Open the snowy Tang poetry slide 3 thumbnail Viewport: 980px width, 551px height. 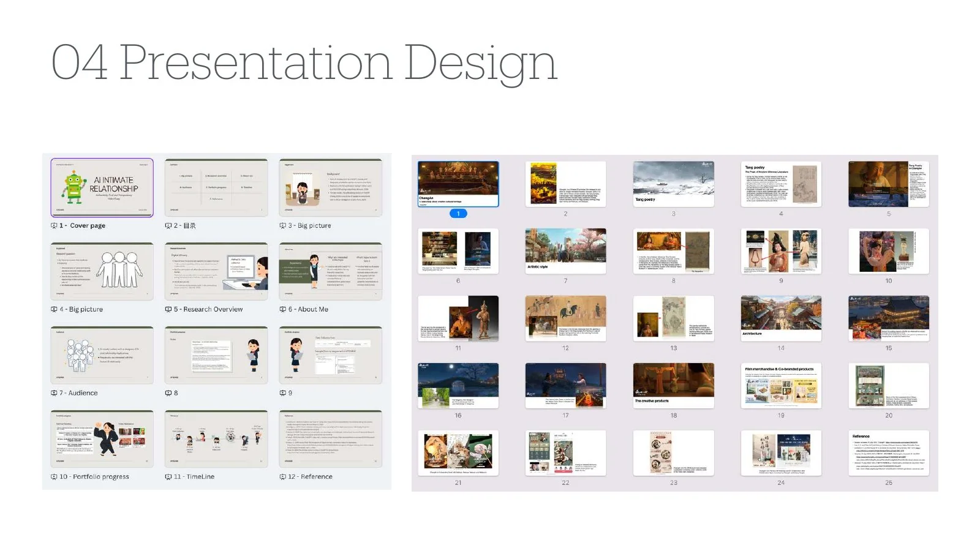674,184
